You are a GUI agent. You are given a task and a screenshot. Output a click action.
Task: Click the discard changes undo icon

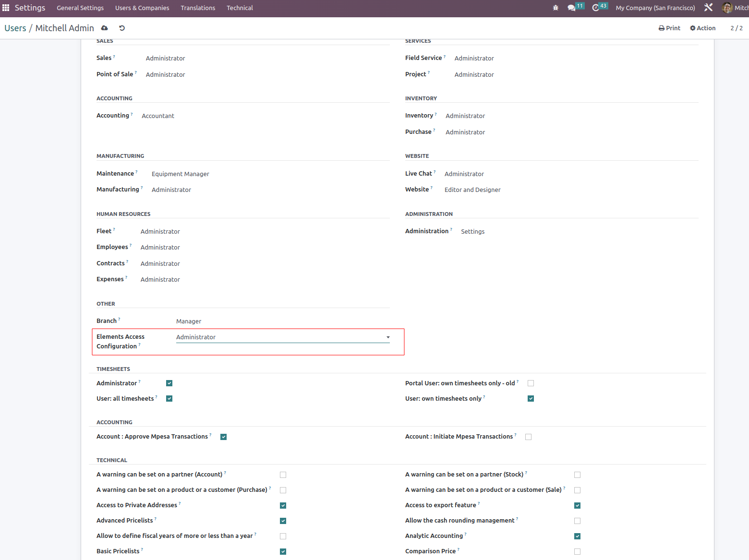click(122, 28)
